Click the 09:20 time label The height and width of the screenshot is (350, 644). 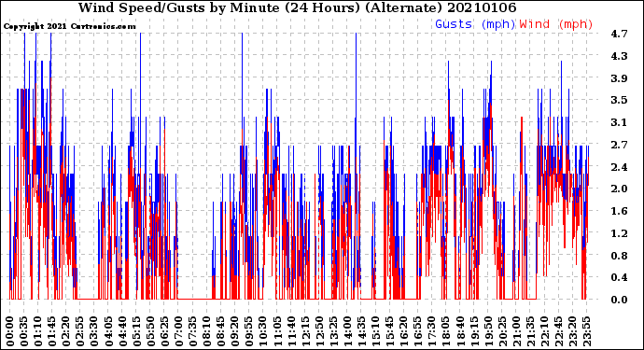[x=235, y=331]
